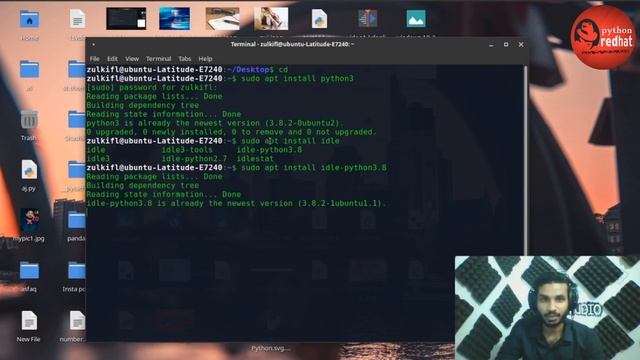Image resolution: width=640 pixels, height=360 pixels.
Task: Maximize the Terminal window
Action: tap(506, 44)
